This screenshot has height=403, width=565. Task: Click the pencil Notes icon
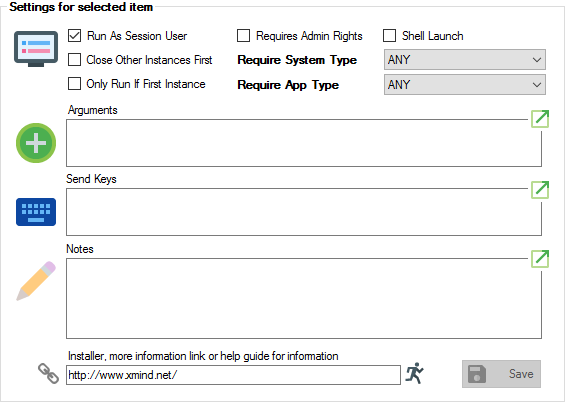(36, 281)
